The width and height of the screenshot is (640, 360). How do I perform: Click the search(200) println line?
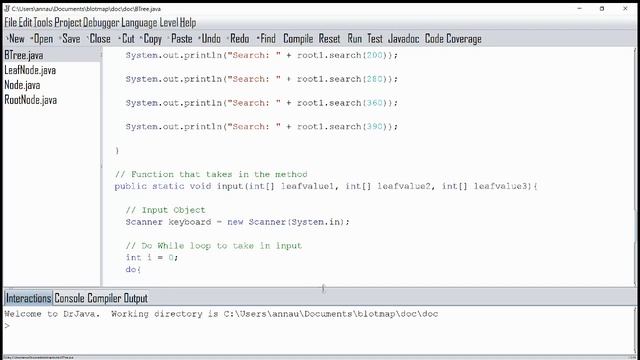click(x=261, y=55)
